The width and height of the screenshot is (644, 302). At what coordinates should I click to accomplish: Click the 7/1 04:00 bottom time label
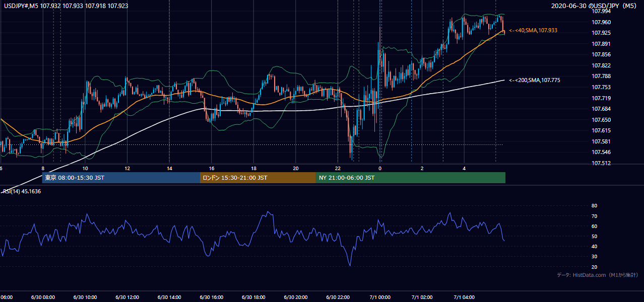click(x=464, y=297)
